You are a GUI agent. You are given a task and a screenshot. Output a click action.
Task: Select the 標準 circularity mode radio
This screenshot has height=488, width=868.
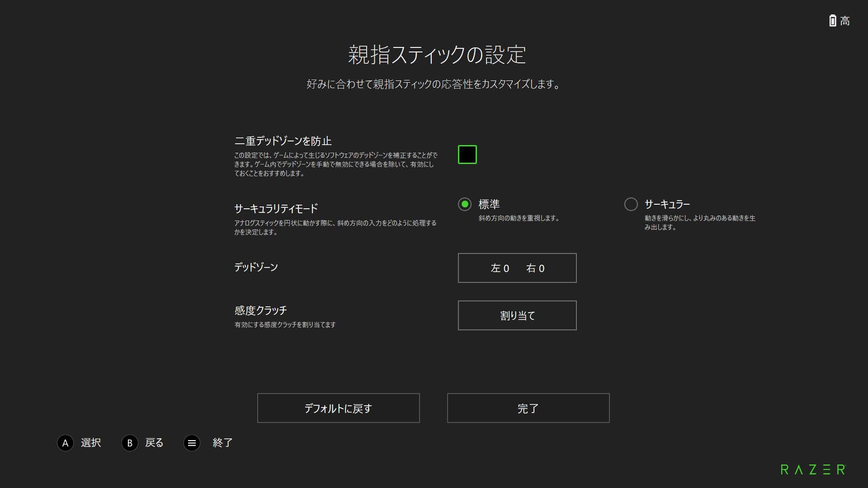point(465,204)
